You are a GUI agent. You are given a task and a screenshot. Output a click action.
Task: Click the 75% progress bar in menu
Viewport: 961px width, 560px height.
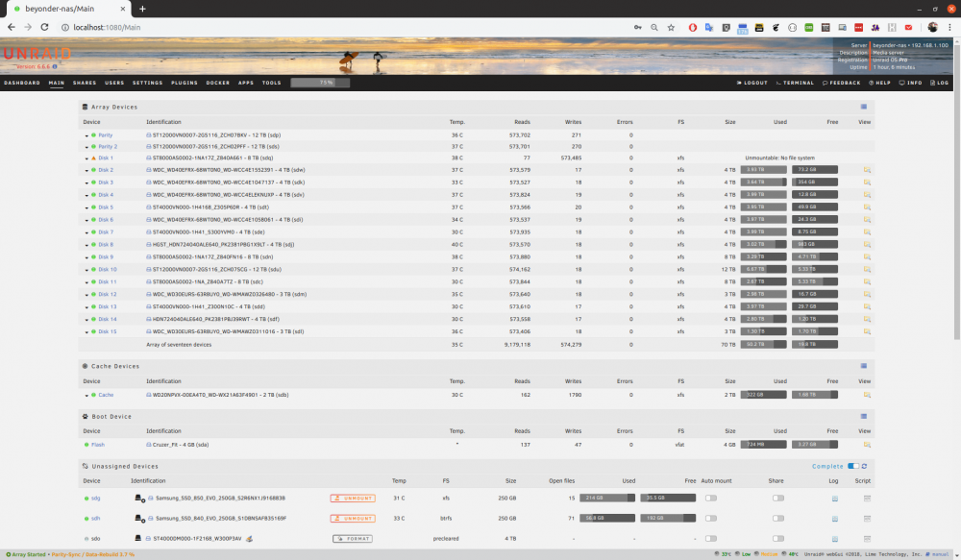[320, 83]
